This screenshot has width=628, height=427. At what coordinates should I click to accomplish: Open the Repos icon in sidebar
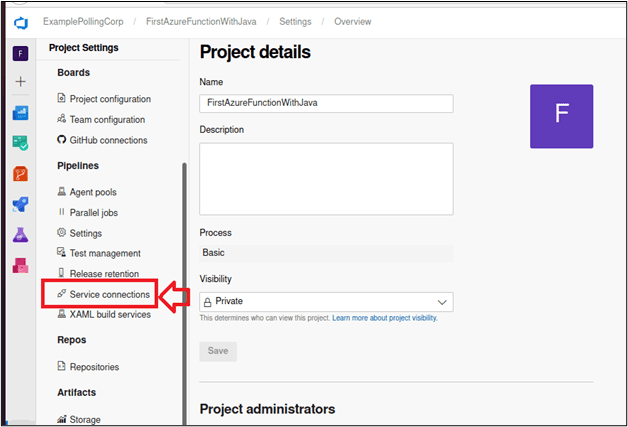[x=20, y=174]
